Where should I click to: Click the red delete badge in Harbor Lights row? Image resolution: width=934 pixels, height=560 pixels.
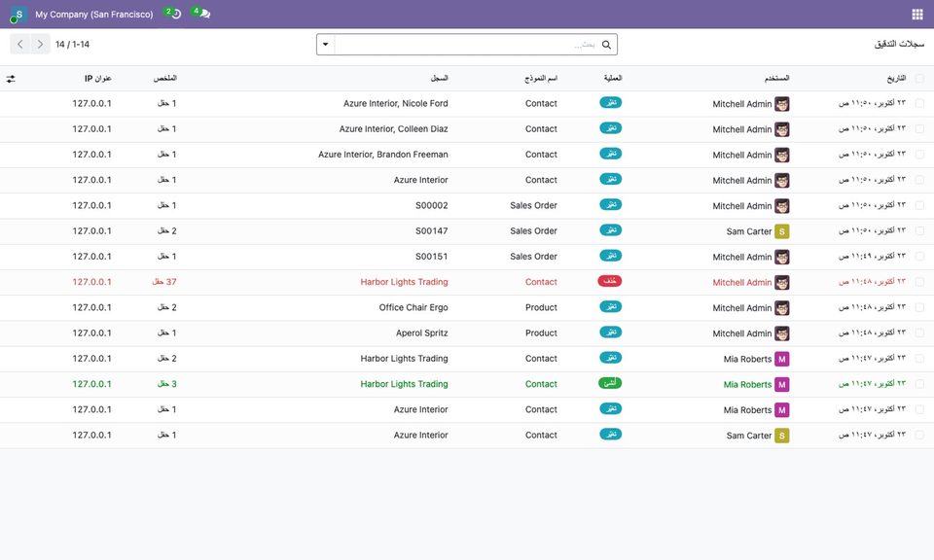coord(610,281)
